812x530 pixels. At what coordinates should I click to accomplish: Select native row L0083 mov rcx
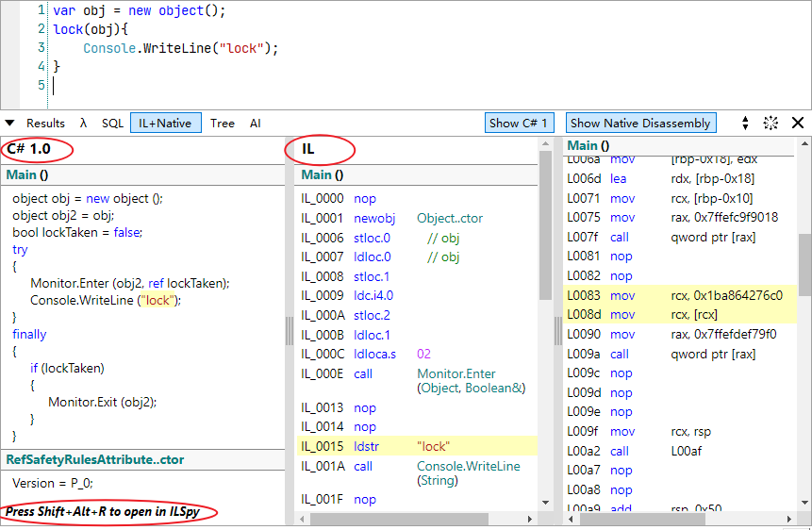(679, 295)
